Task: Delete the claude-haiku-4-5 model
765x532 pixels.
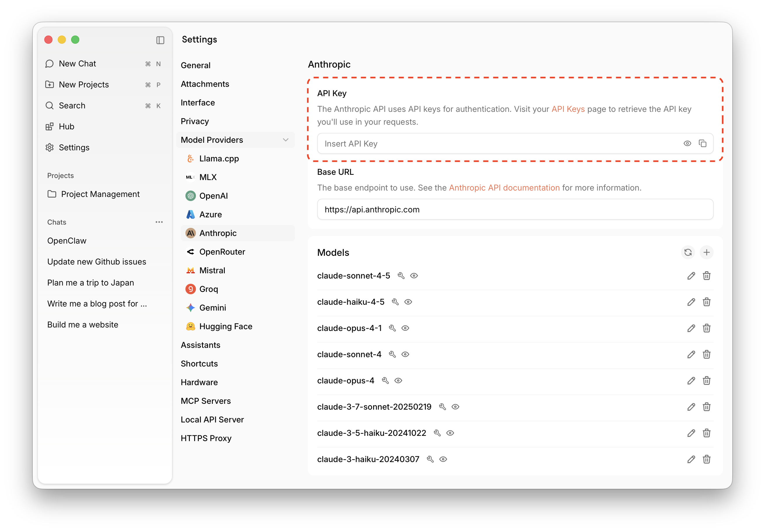Action: click(x=706, y=302)
